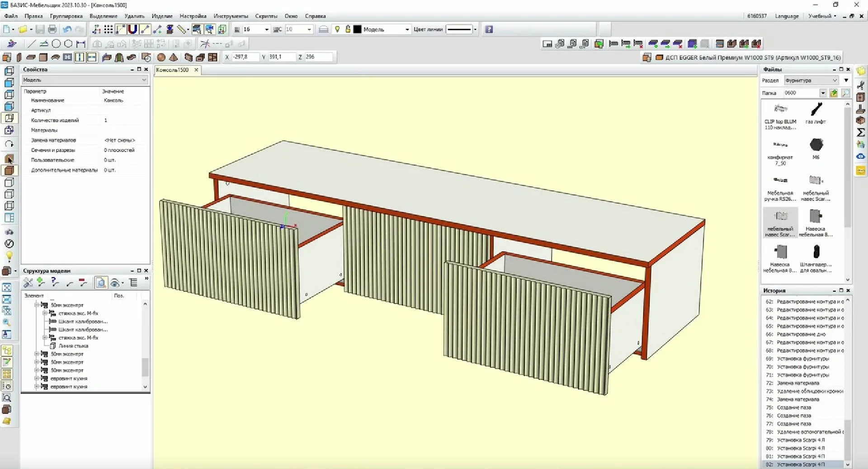Screen dimensions: 868x469
Task: Click the Print icon in the toolbar
Action: 52,29
